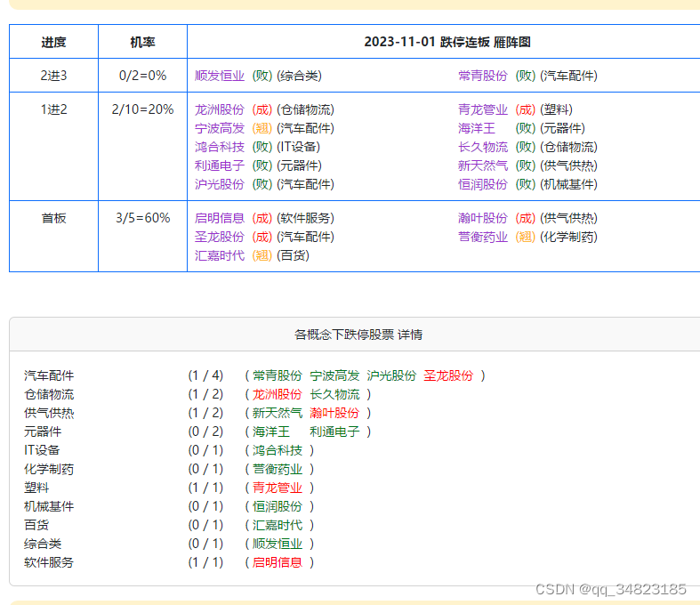This screenshot has height=605, width=700.
Task: Click the (1 / 2) count for 仓储物流
Action: click(205, 394)
